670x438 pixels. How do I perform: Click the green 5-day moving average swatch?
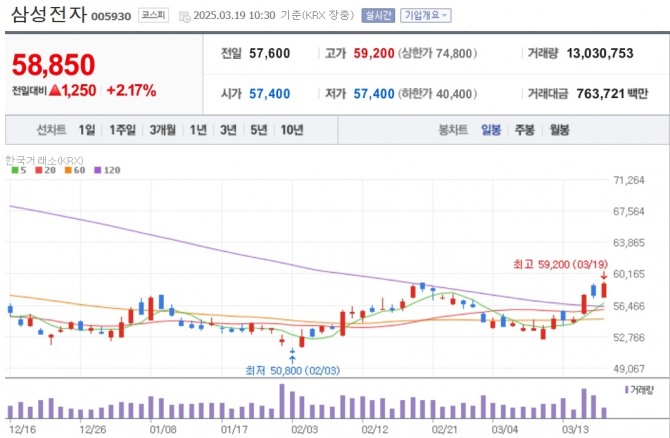(15, 170)
